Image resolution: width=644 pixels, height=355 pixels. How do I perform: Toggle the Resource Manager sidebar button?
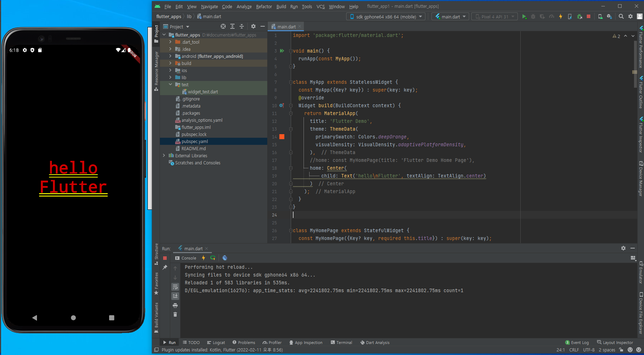pos(156,71)
